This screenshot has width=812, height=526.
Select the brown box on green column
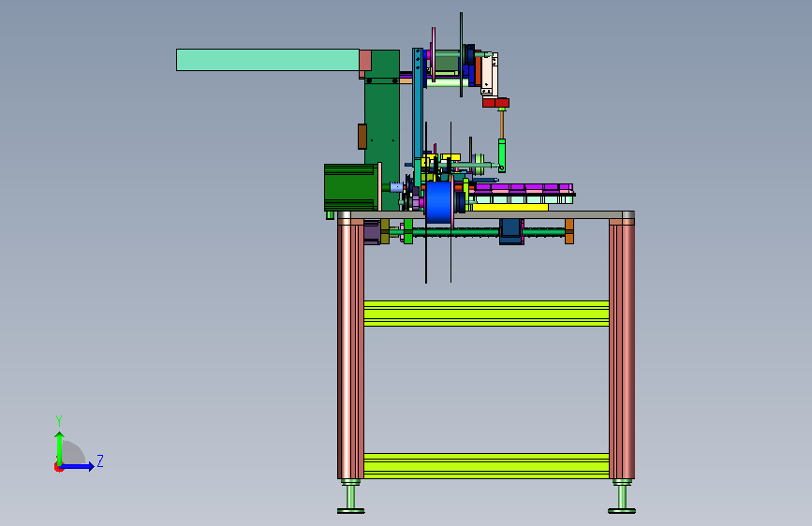tap(362, 137)
